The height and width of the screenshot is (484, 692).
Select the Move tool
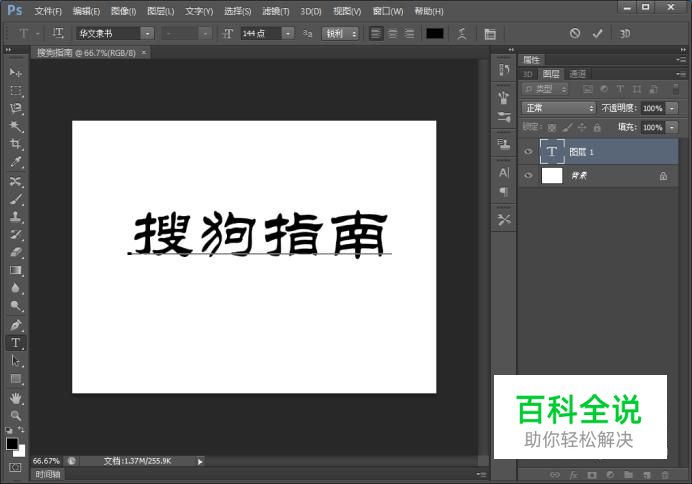coord(15,72)
